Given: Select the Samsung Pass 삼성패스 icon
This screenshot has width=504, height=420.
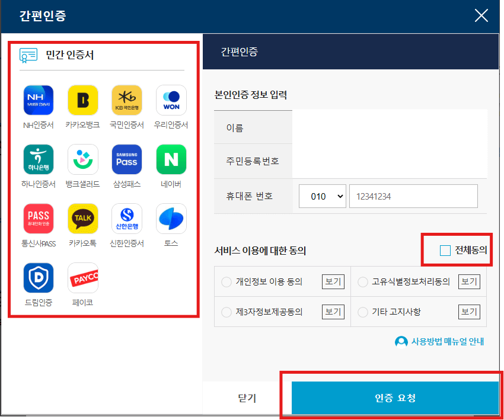Looking at the screenshot, I should tap(127, 159).
